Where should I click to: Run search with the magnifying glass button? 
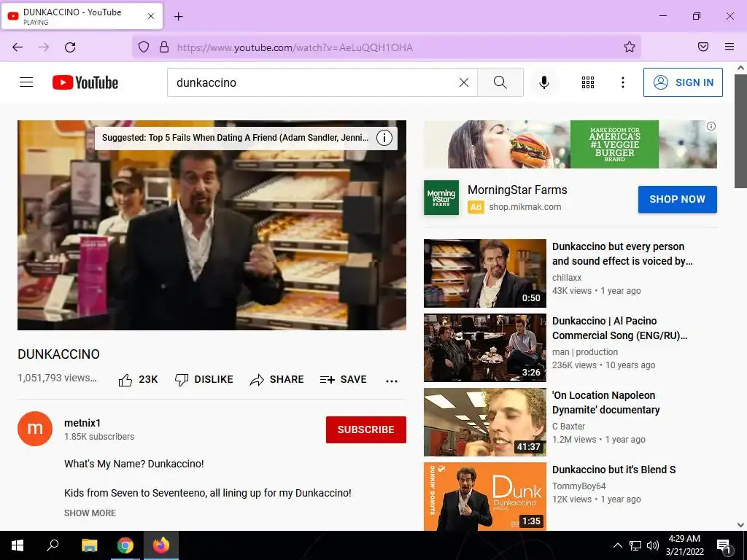(x=500, y=82)
